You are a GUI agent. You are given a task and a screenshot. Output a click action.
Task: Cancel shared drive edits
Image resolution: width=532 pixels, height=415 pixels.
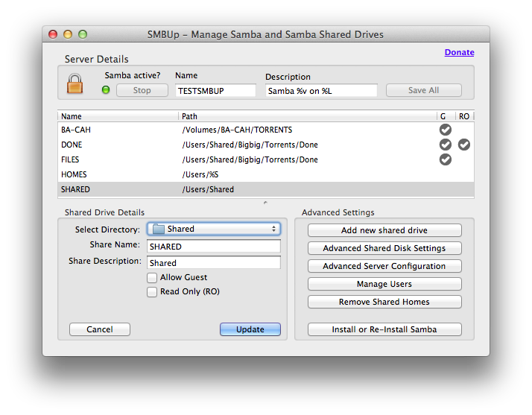(x=100, y=329)
